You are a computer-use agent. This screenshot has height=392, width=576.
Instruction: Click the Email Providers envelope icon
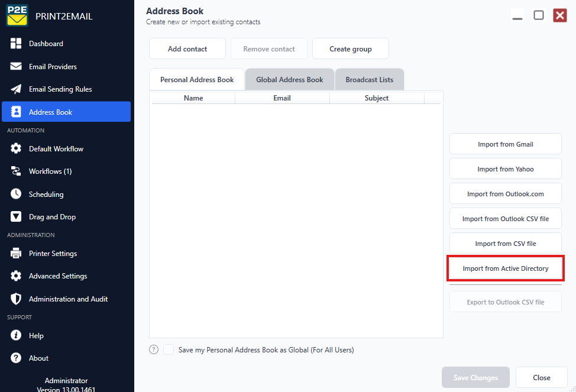coord(16,66)
